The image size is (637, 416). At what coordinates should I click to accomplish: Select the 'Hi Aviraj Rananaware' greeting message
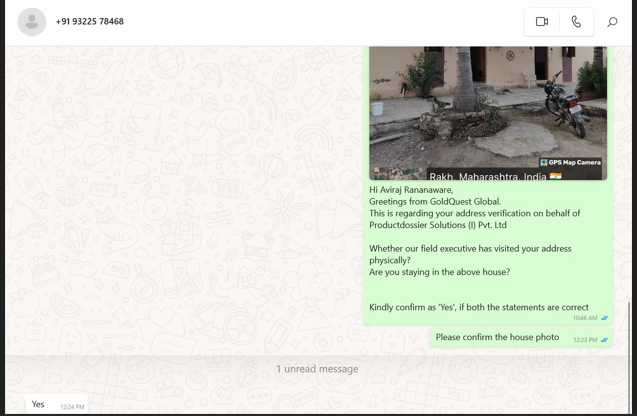click(411, 189)
